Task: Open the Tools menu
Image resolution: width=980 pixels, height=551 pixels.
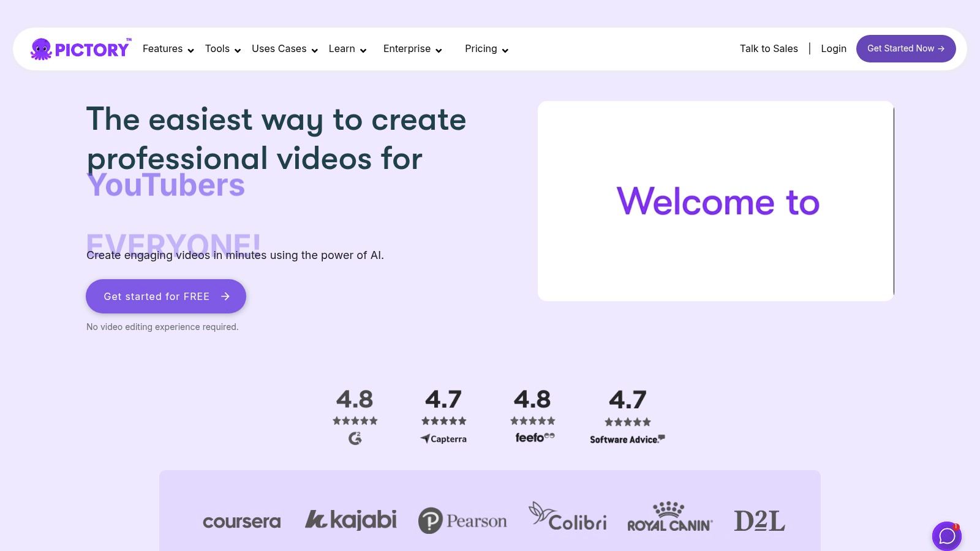Action: (x=217, y=49)
